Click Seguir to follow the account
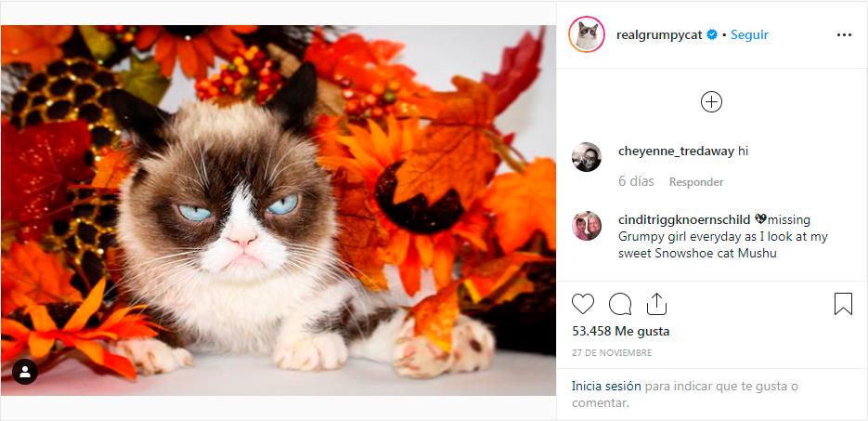 [x=749, y=35]
